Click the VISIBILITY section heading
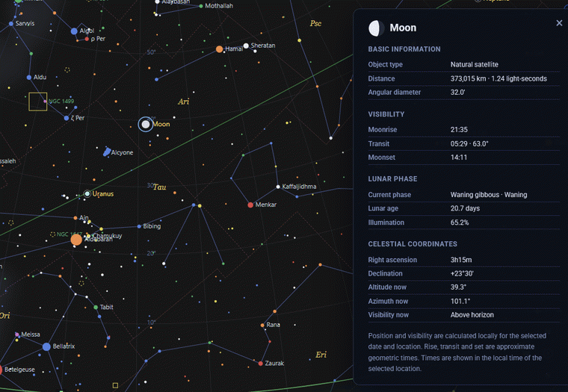 click(386, 114)
